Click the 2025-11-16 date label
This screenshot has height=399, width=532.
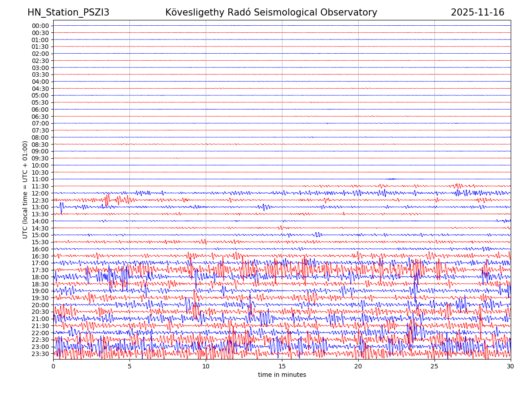point(477,12)
